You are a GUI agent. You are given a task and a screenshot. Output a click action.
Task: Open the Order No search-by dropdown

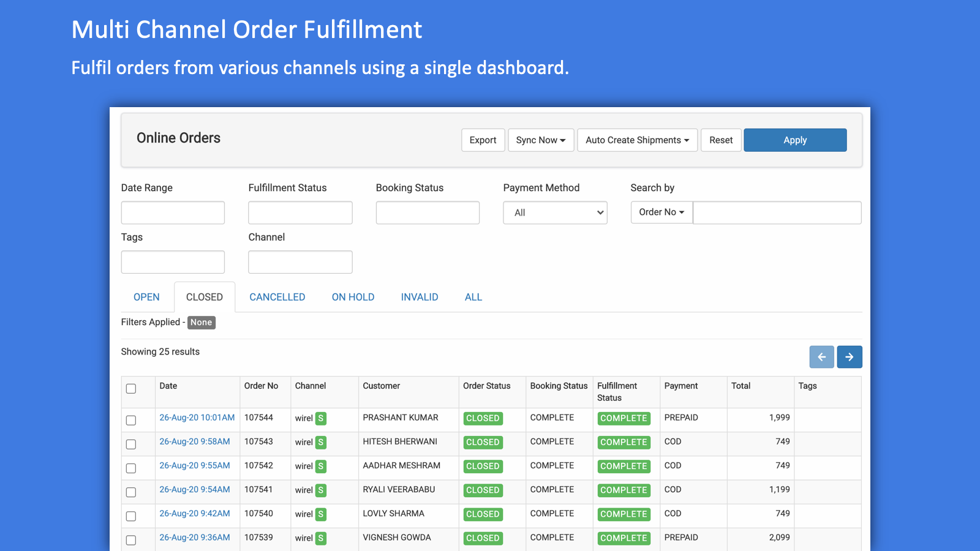[x=661, y=212]
